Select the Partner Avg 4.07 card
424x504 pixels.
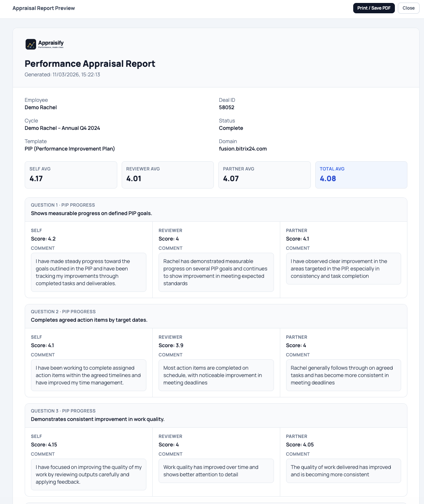(264, 175)
